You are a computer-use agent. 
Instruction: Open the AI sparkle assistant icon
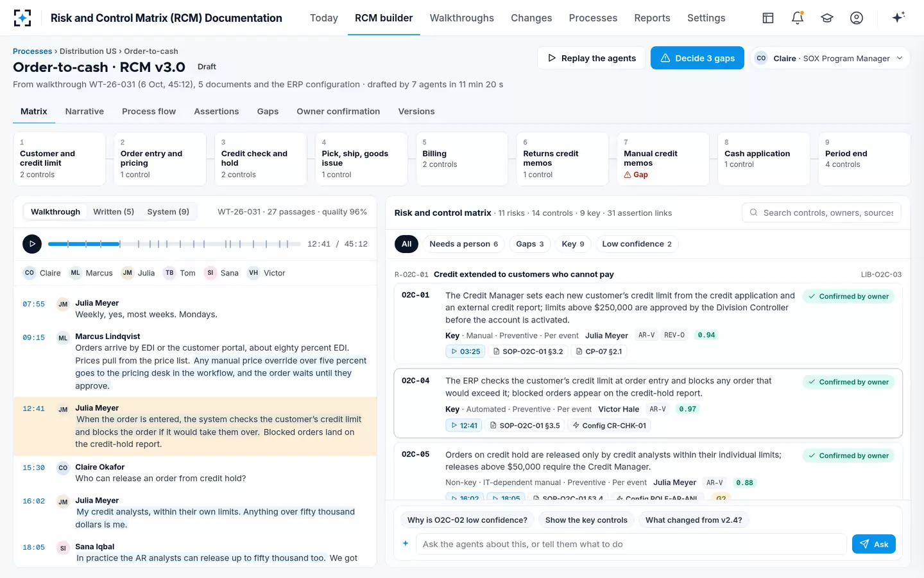point(898,17)
